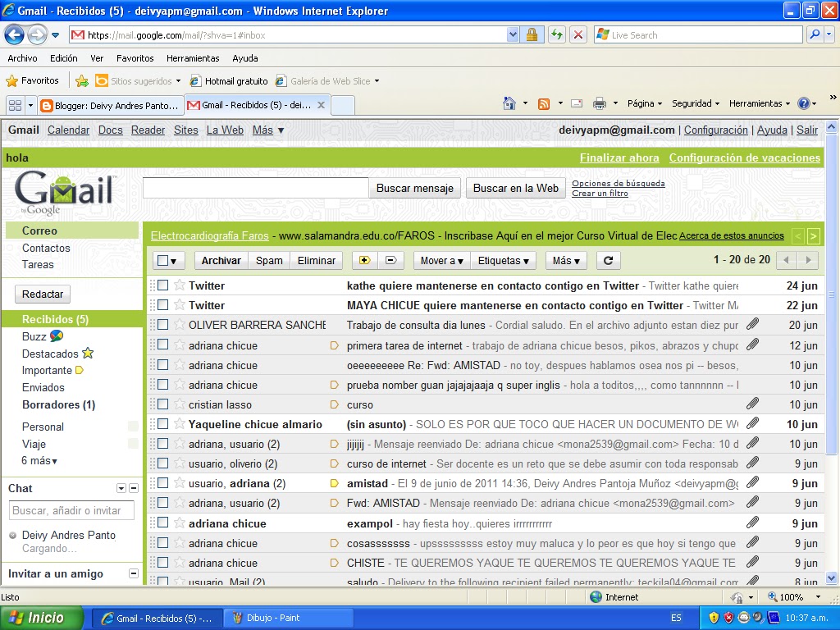Add to favorites bar star icon

click(82, 81)
